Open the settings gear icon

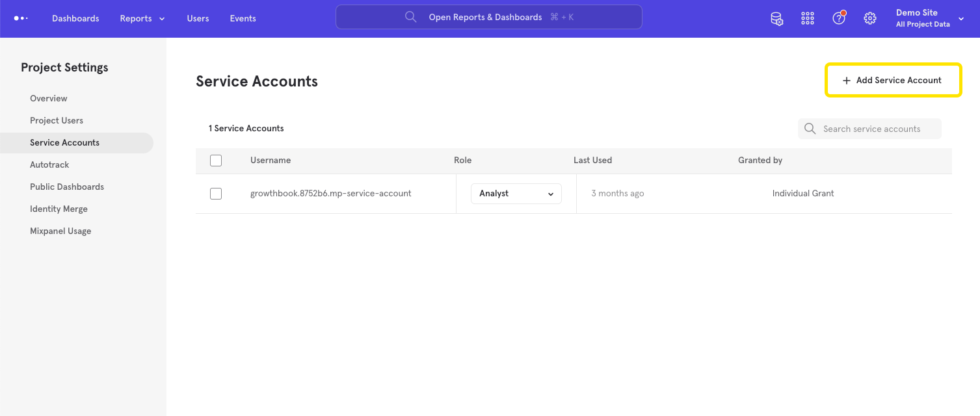[x=870, y=19]
